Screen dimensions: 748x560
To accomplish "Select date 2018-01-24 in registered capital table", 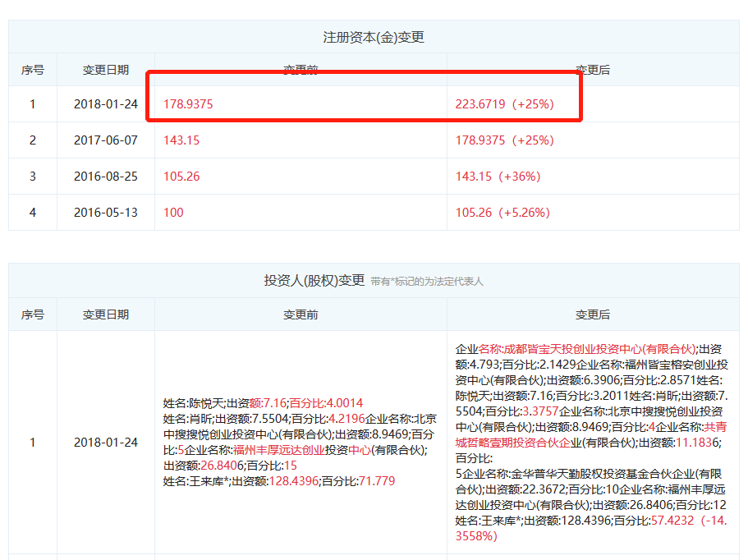I will [x=105, y=104].
